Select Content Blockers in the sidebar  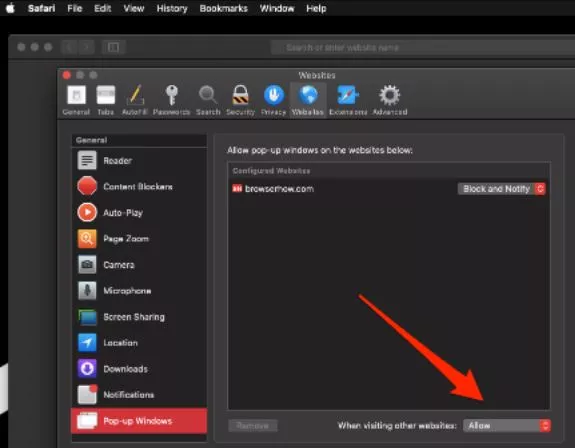click(139, 187)
